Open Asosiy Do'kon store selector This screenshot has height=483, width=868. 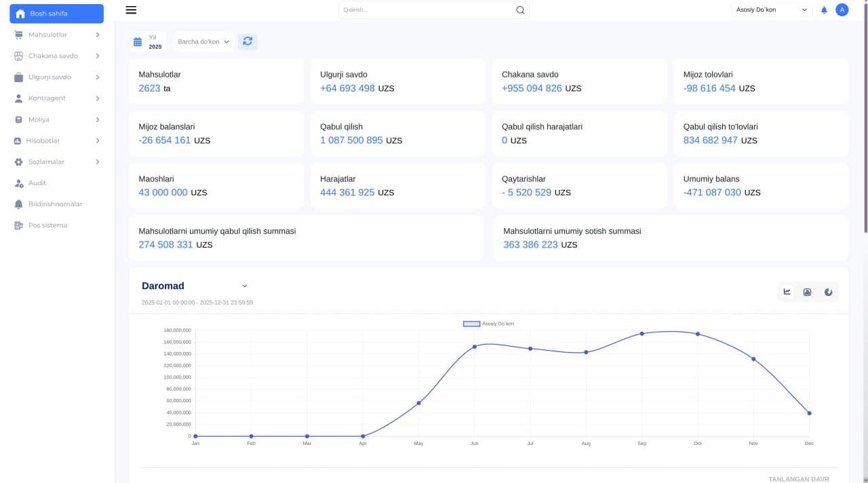pos(772,10)
